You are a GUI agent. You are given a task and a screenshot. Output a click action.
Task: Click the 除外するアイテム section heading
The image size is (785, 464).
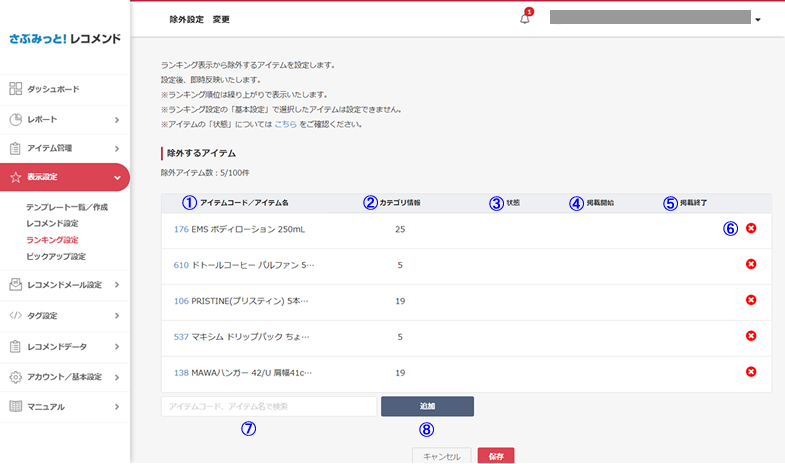[x=201, y=153]
